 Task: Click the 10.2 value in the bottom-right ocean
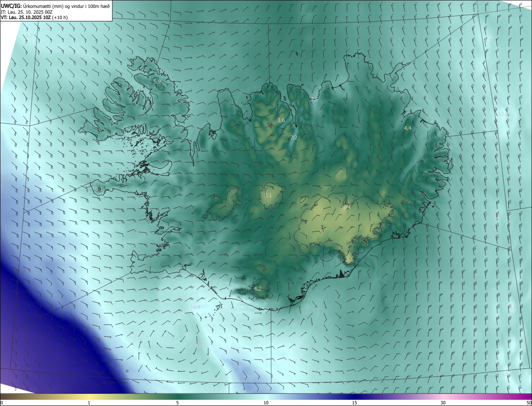[507, 374]
